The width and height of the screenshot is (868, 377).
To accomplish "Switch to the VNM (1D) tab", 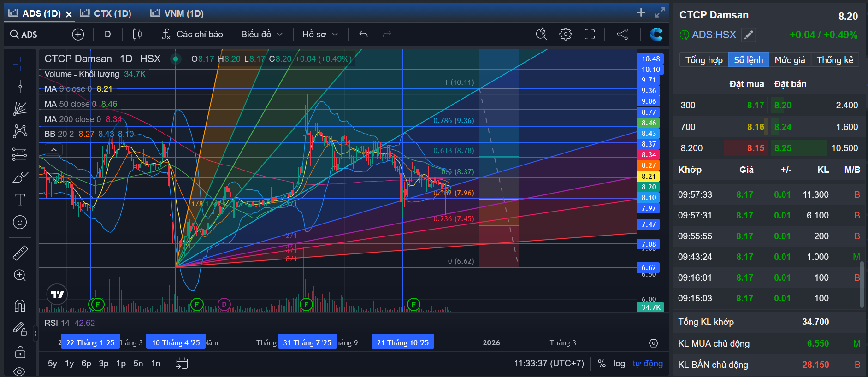I will [x=177, y=13].
